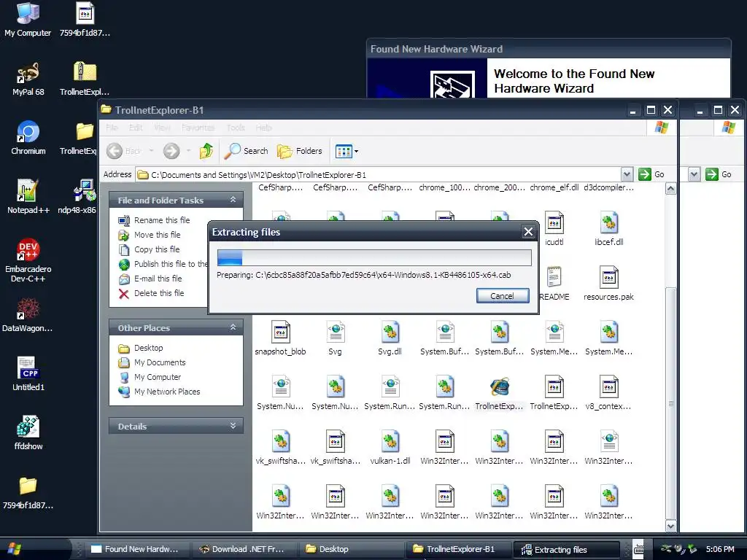The width and height of the screenshot is (747, 560).
Task: Collapse the Other Places panel
Action: [x=233, y=327]
